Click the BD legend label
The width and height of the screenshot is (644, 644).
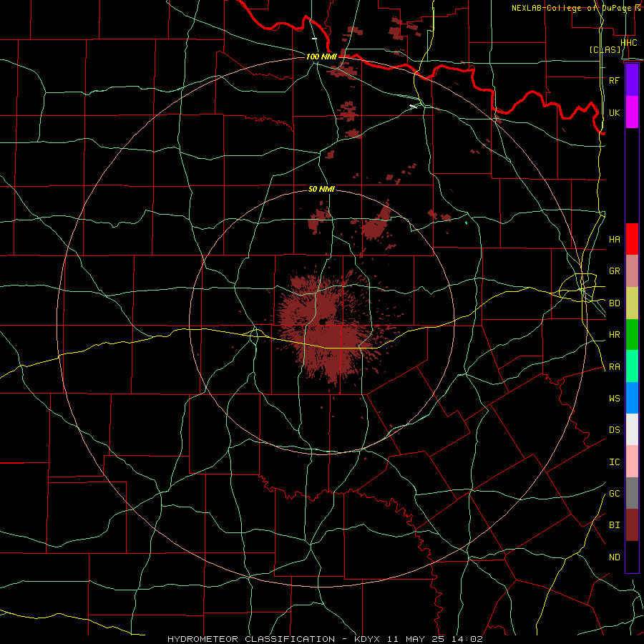pyautogui.click(x=614, y=303)
